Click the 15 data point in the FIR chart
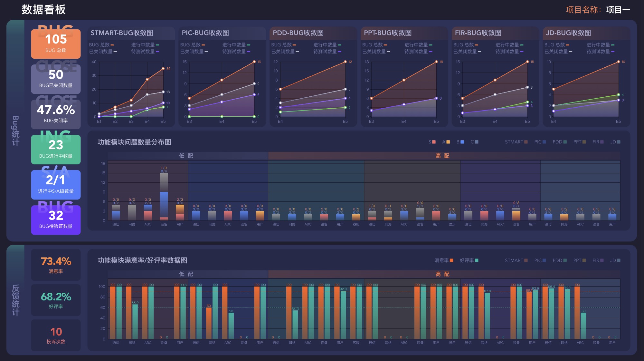 pyautogui.click(x=527, y=62)
